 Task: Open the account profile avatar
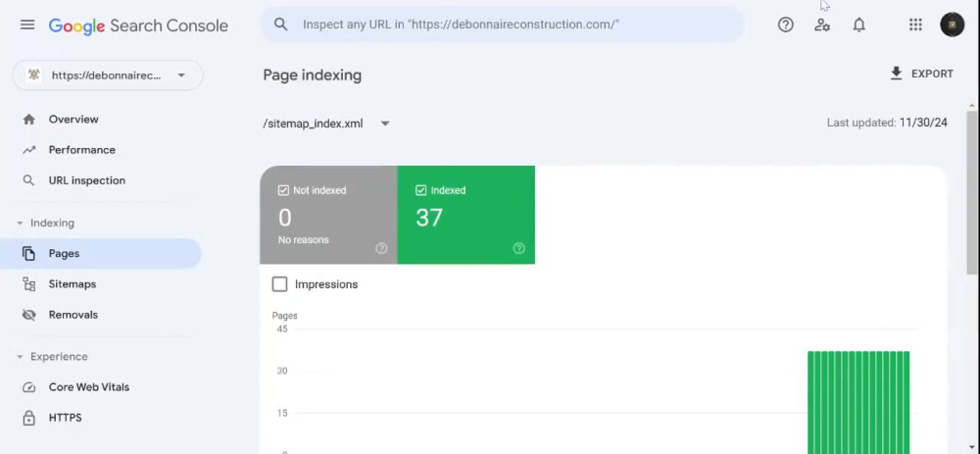point(952,25)
